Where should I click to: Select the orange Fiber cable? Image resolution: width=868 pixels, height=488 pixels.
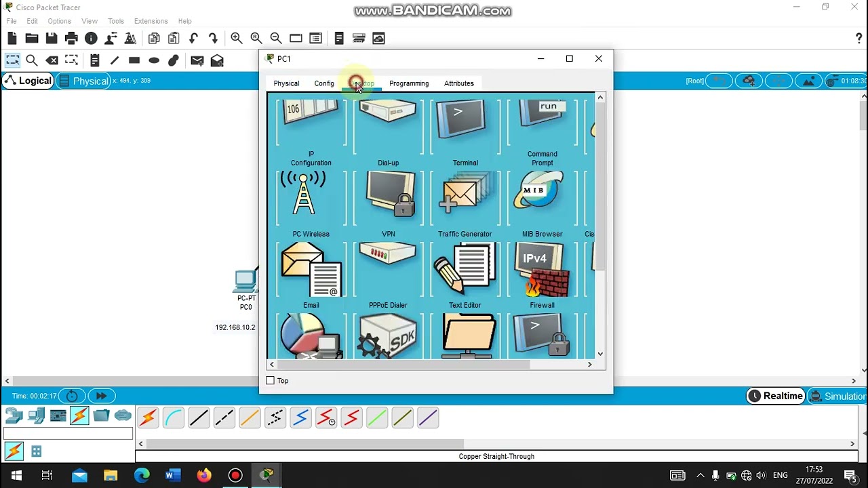click(250, 418)
